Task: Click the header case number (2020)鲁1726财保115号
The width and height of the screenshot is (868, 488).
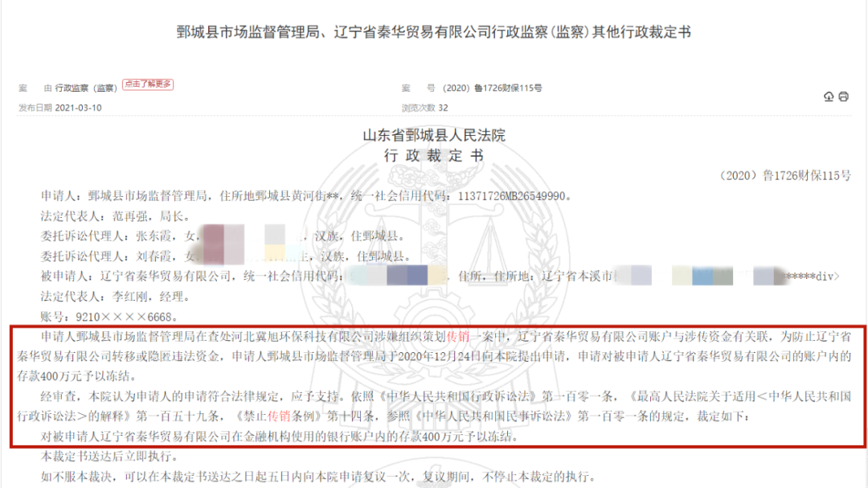Action: [492, 88]
